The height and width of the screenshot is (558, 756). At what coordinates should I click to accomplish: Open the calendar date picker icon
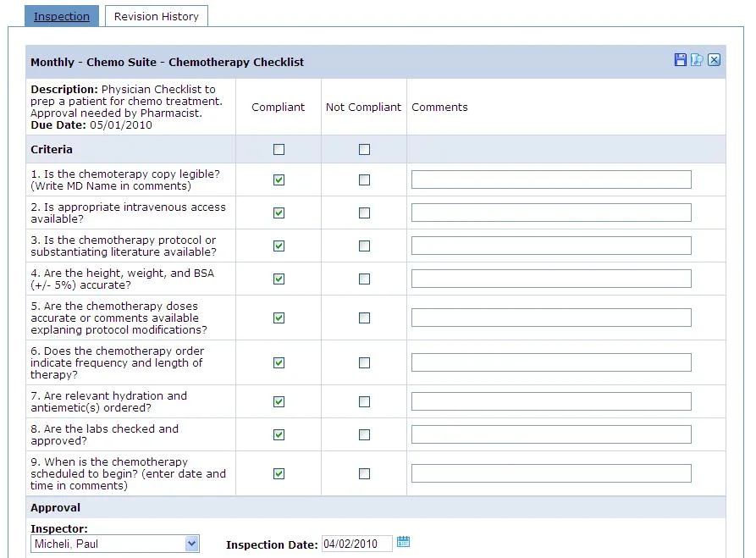404,542
